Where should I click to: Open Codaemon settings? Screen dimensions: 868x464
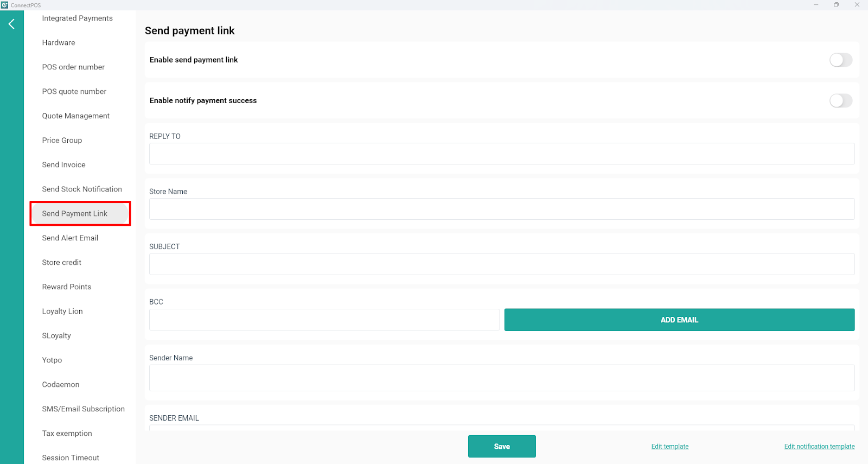(x=61, y=384)
